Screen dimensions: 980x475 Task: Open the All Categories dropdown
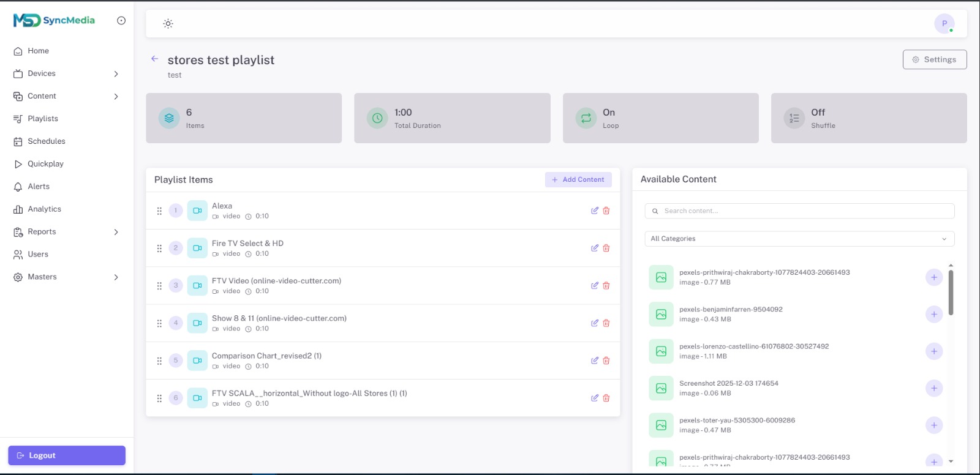click(x=799, y=239)
